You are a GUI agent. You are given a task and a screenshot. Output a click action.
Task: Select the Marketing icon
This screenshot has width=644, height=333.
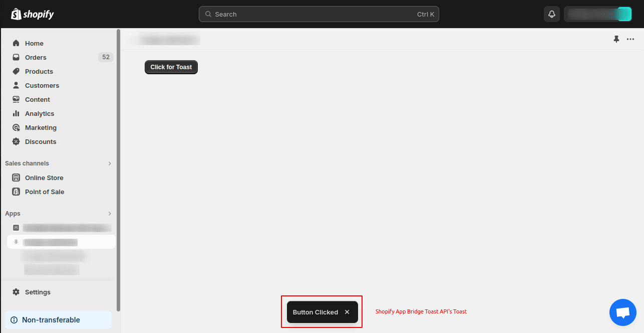(x=16, y=127)
